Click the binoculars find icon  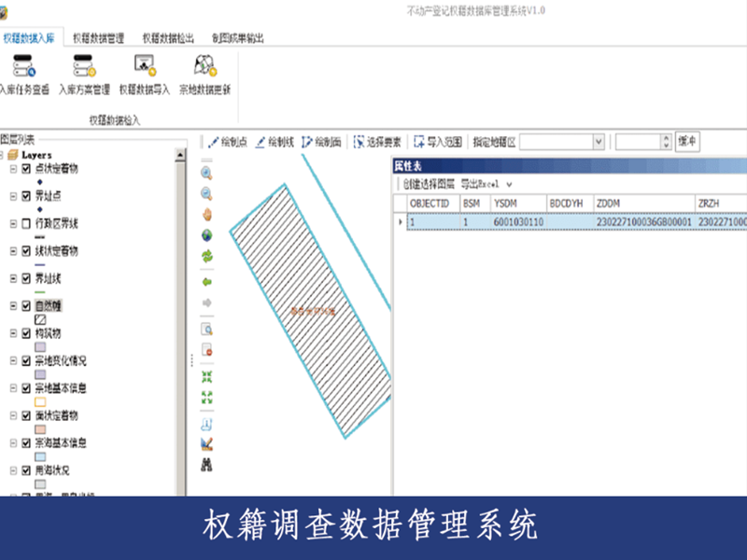[x=206, y=463]
